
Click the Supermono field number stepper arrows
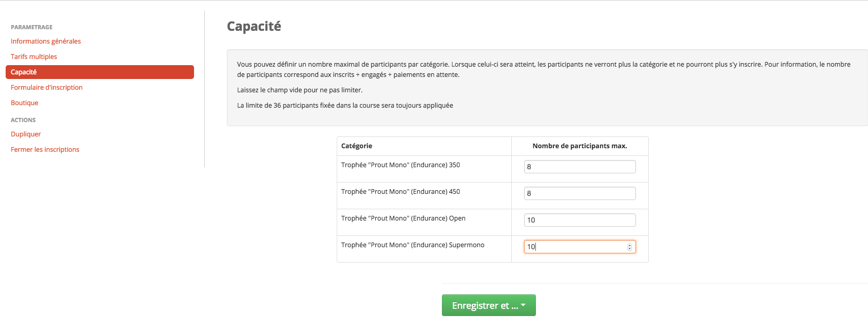point(629,247)
